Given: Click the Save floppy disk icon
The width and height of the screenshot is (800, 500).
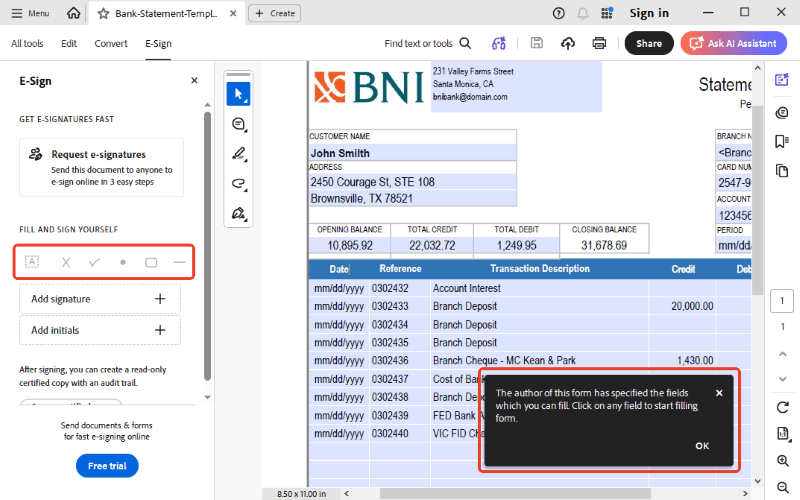Looking at the screenshot, I should coord(537,43).
